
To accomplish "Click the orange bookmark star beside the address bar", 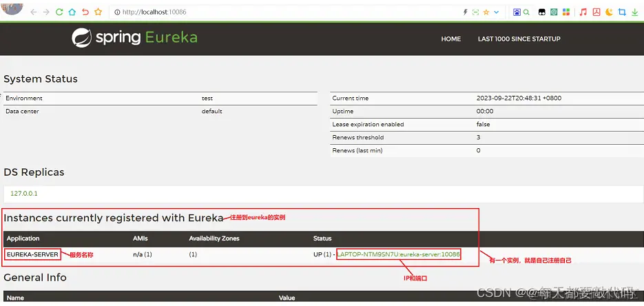I will (x=98, y=12).
